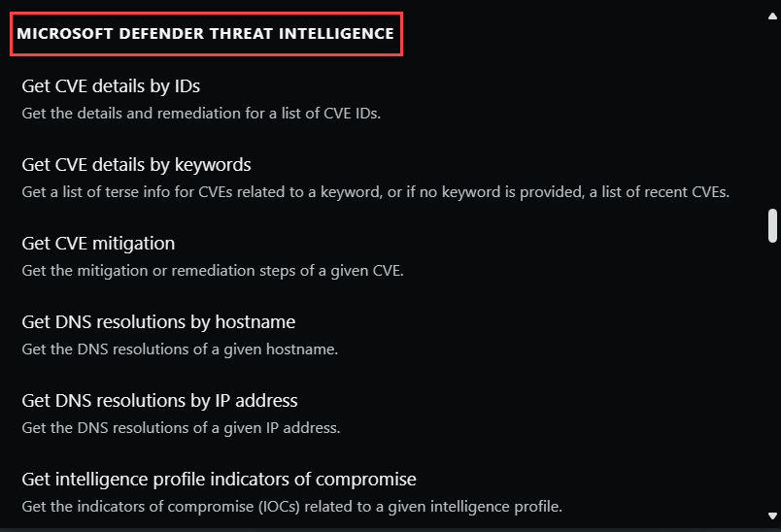The height and width of the screenshot is (532, 781).
Task: Click the vertical scrollbar thumb
Action: (x=772, y=224)
